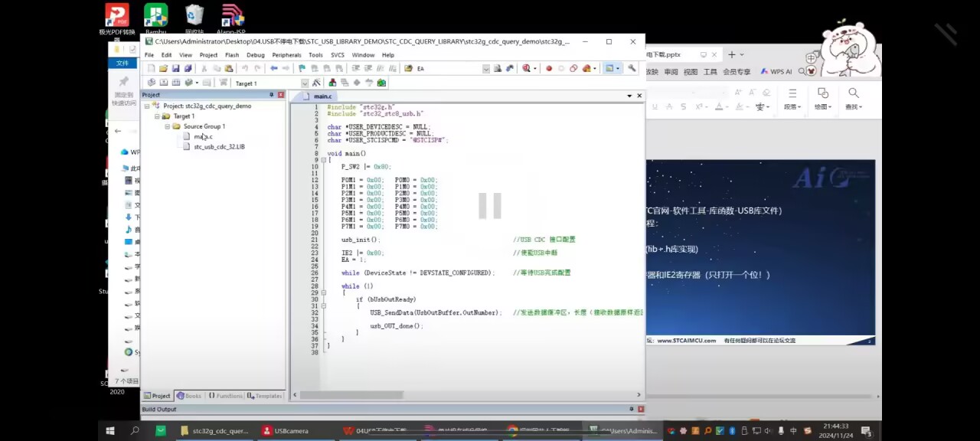Open the WPS 绘图 dropdown
The height and width of the screenshot is (441, 980).
822,107
